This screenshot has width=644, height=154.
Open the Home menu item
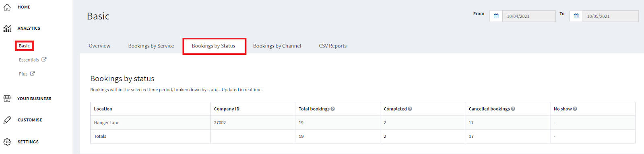click(24, 7)
